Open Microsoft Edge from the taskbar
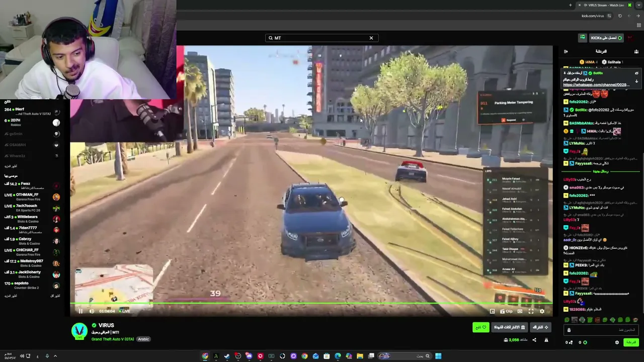Viewport: 644px width, 362px height. coord(338,356)
